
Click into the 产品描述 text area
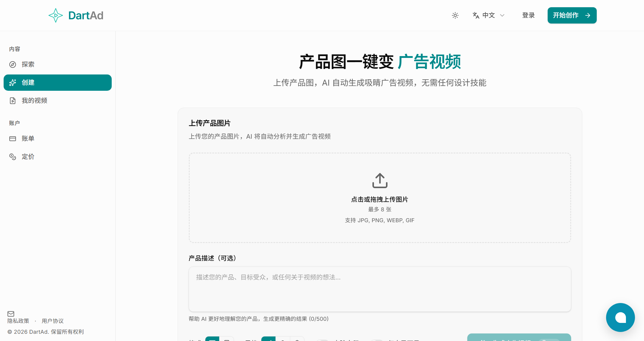click(x=380, y=289)
